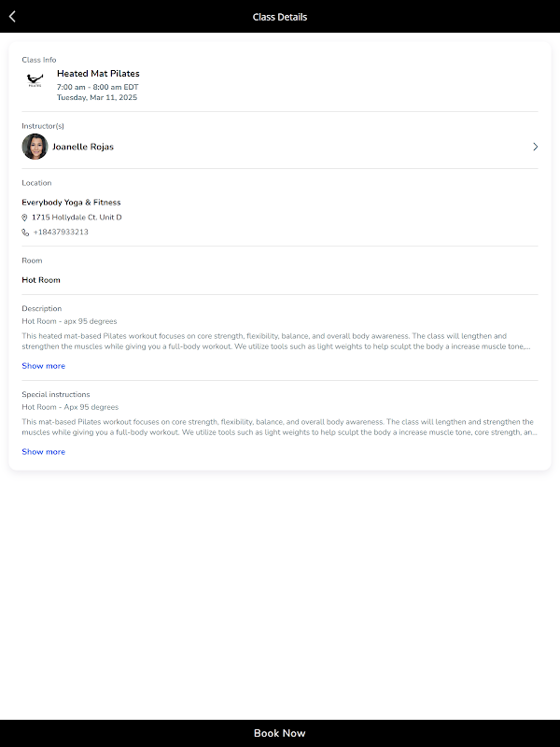Click the phone handset icon

tap(25, 233)
